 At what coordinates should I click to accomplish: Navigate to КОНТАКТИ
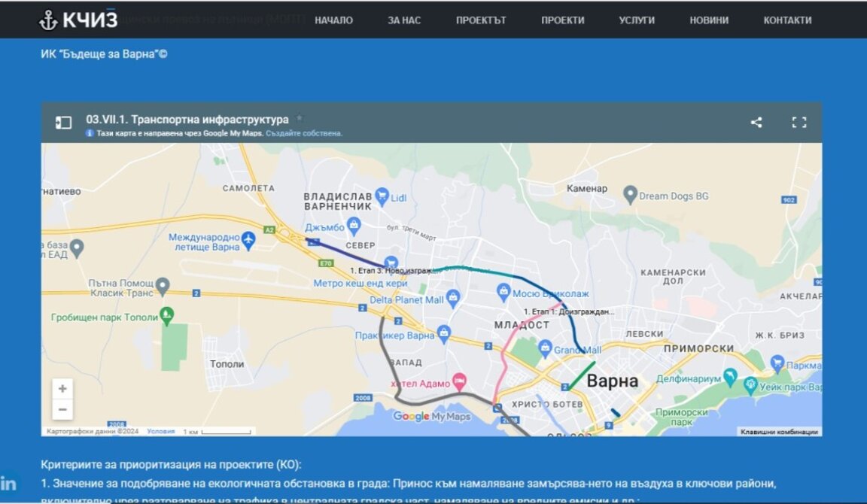pos(787,20)
